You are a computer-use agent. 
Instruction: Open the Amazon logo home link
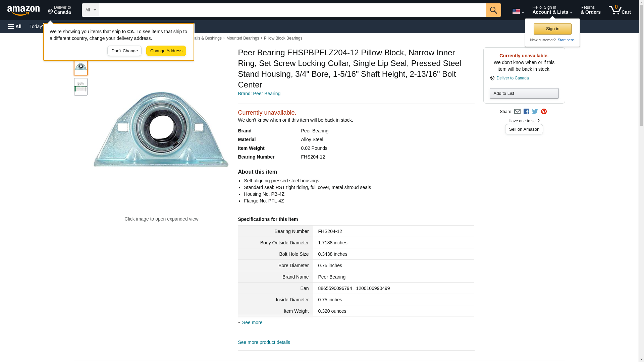pyautogui.click(x=23, y=10)
